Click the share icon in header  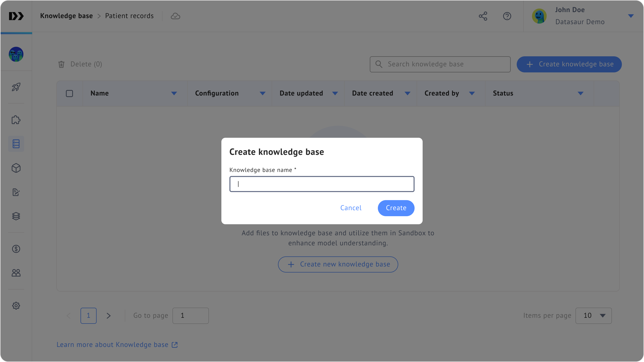[483, 16]
